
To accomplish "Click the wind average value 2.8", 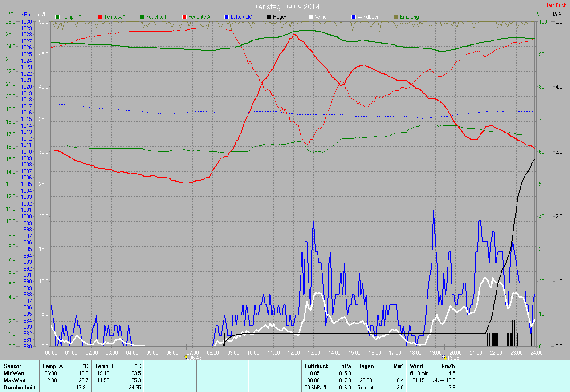I will (x=451, y=388).
